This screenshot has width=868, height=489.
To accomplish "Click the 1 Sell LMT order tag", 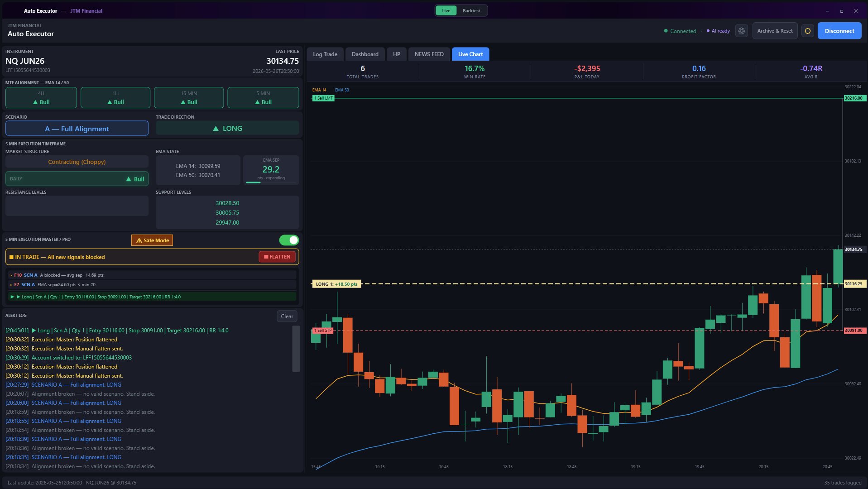I will click(323, 98).
